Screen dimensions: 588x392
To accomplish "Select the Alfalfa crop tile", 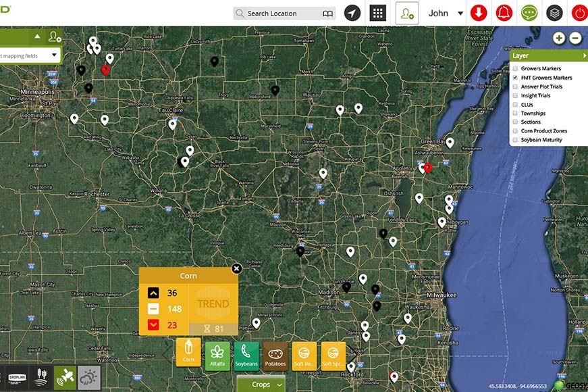I will (218, 354).
